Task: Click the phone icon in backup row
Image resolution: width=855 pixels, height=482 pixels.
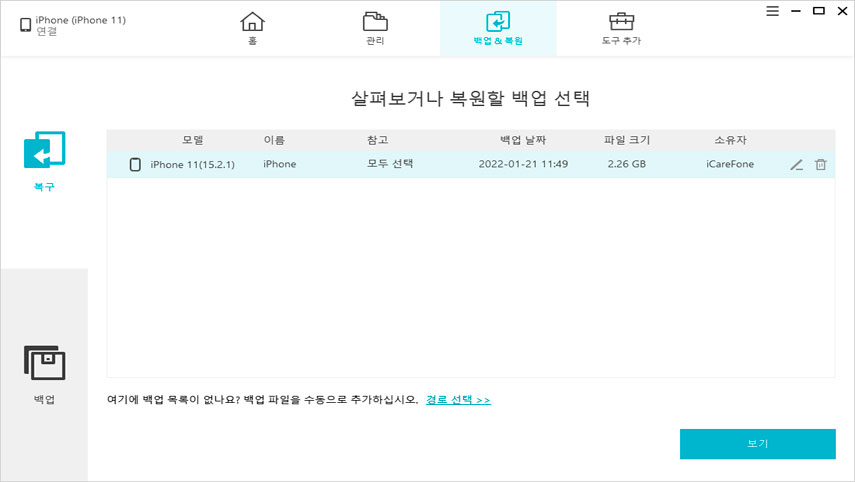Action: pos(135,164)
